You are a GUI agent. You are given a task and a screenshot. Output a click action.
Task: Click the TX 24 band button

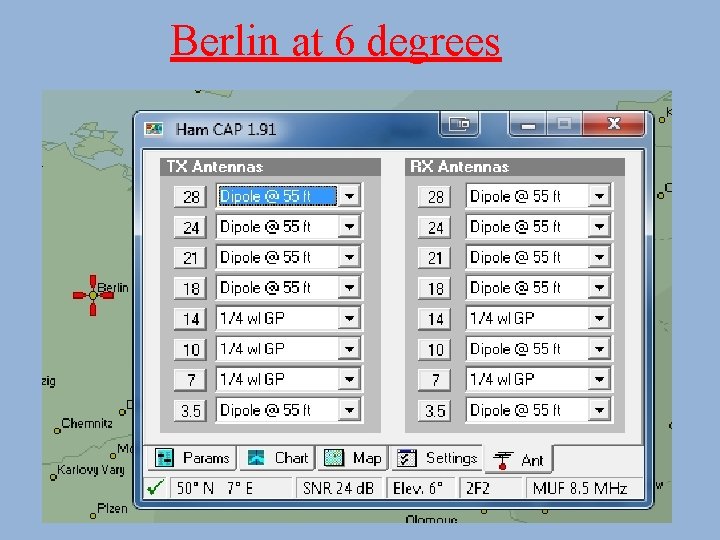pyautogui.click(x=191, y=227)
